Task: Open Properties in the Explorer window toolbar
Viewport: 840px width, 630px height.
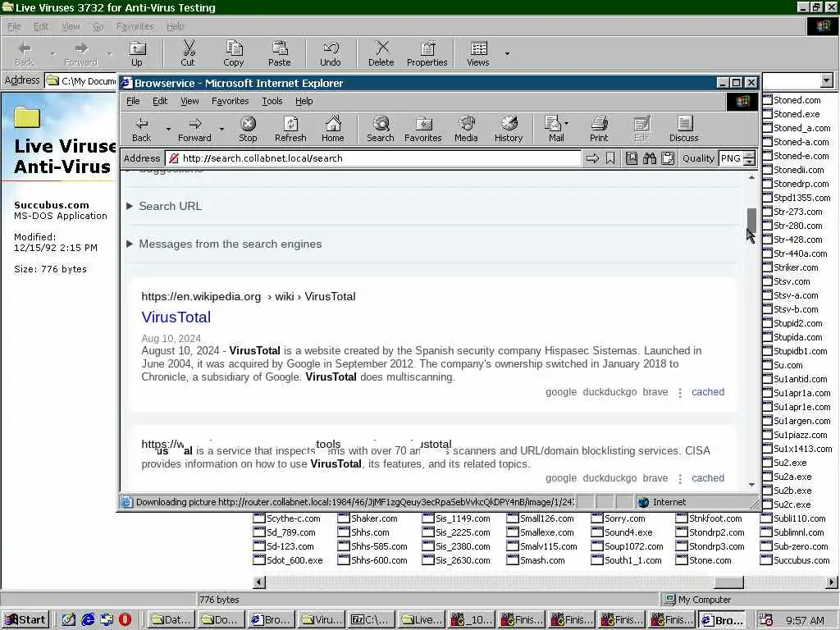Action: tap(427, 53)
